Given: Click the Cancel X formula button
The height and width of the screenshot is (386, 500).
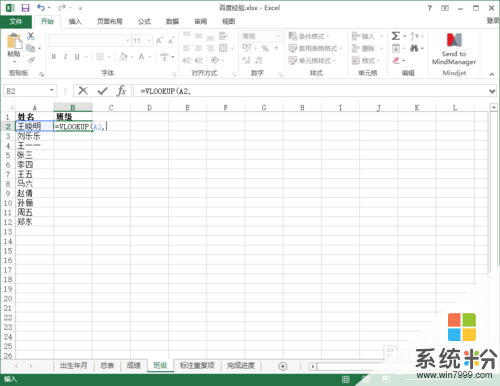Looking at the screenshot, I should (83, 91).
